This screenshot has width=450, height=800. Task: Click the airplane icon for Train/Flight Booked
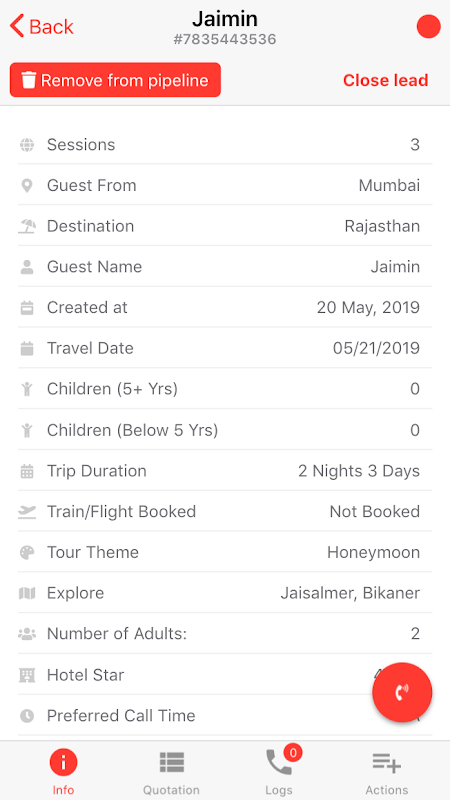click(27, 512)
